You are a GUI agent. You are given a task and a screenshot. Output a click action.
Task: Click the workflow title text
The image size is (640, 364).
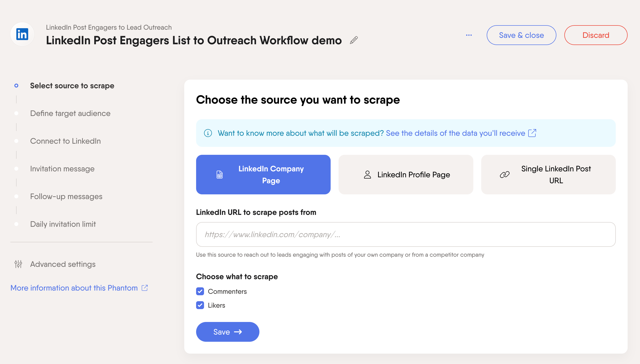pyautogui.click(x=194, y=40)
